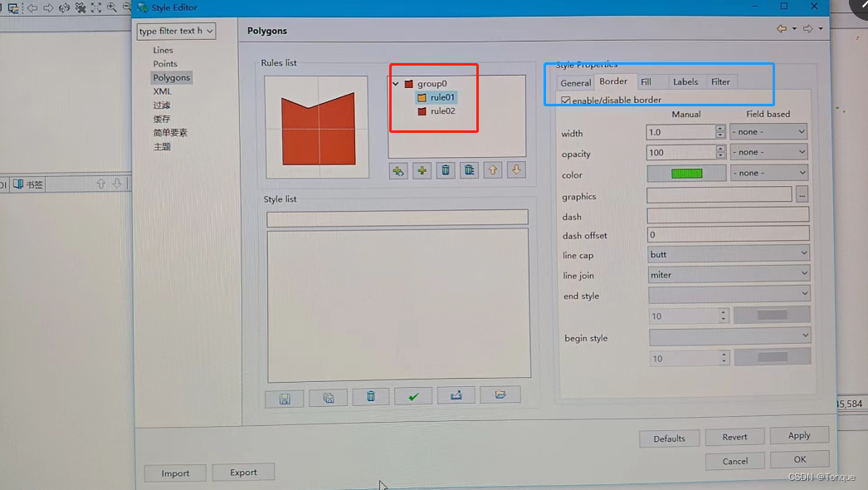Viewport: 868px width, 490px height.
Task: Save style with single floppy disk icon
Action: pyautogui.click(x=285, y=399)
